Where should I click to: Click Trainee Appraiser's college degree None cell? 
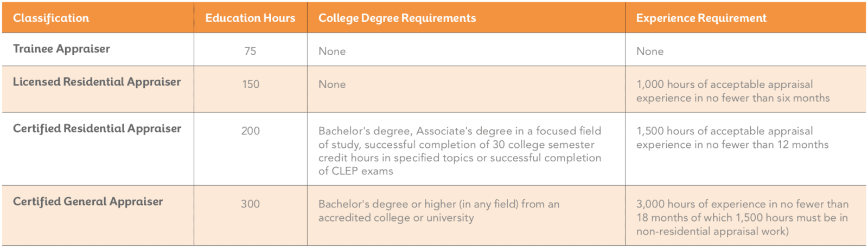pos(332,51)
